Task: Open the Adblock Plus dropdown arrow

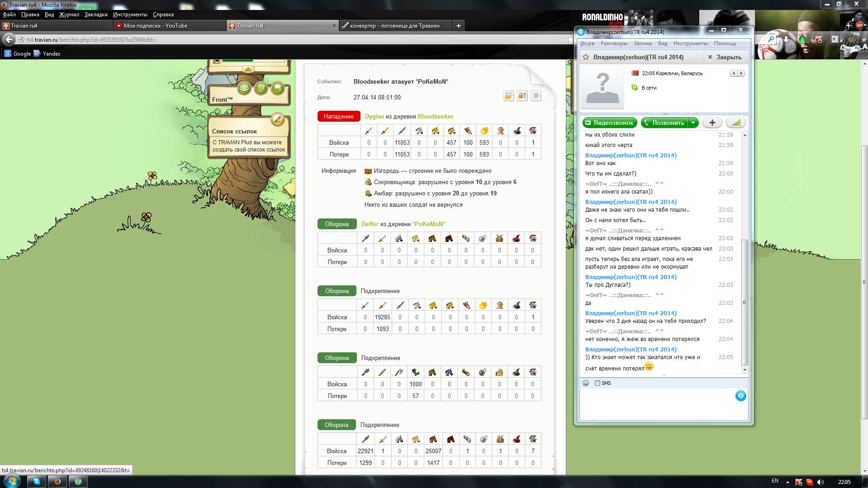Action: 865,26
